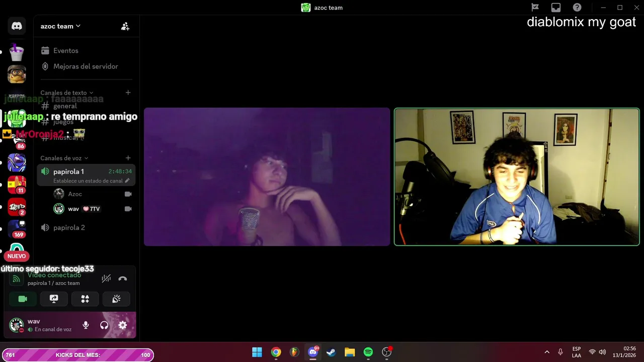
Task: Open Spotify from the taskbar
Action: pos(368,352)
